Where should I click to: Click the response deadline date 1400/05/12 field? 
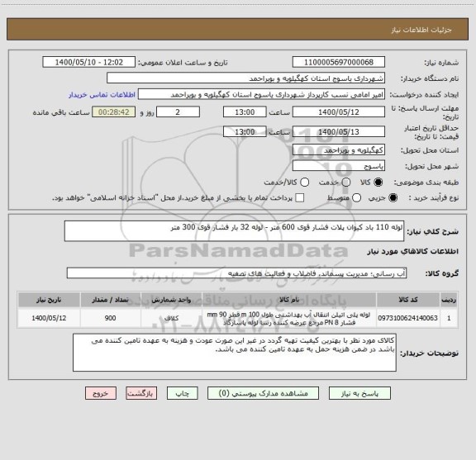339,112
